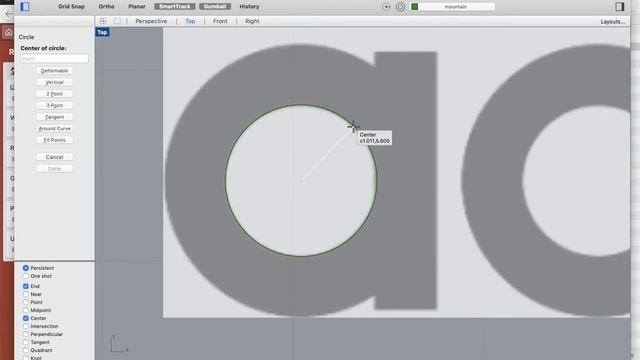This screenshot has height=360, width=640.
Task: Click the Done button
Action: [54, 169]
